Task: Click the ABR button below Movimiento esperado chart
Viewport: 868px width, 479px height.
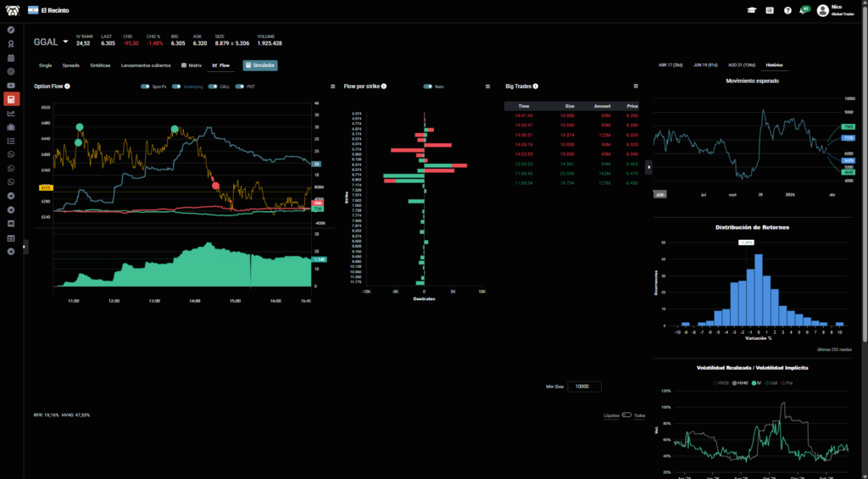Action: pyautogui.click(x=659, y=193)
